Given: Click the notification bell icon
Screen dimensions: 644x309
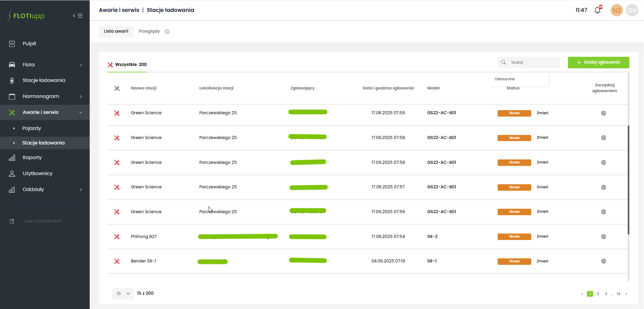Looking at the screenshot, I should tap(597, 10).
